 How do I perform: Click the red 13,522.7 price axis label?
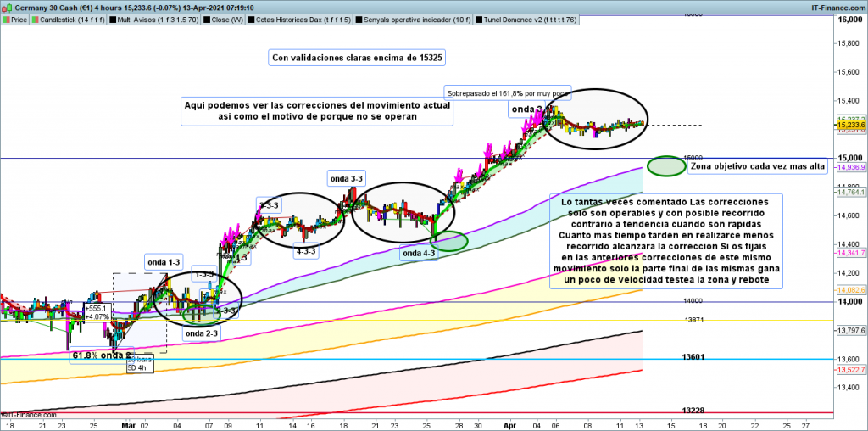point(849,371)
